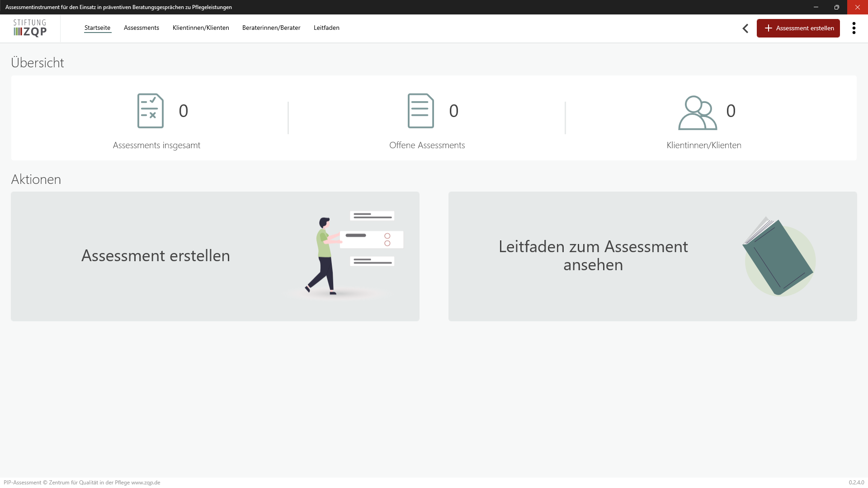This screenshot has width=868, height=488.
Task: Go to the Beraterinnen/Berater tab
Action: tap(271, 28)
